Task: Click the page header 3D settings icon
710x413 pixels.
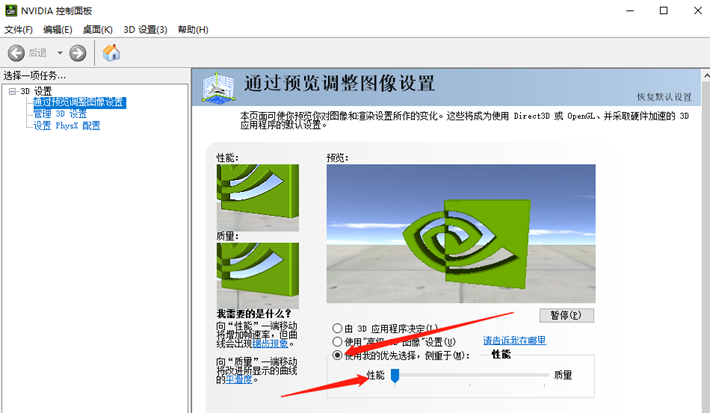Action: pos(218,87)
